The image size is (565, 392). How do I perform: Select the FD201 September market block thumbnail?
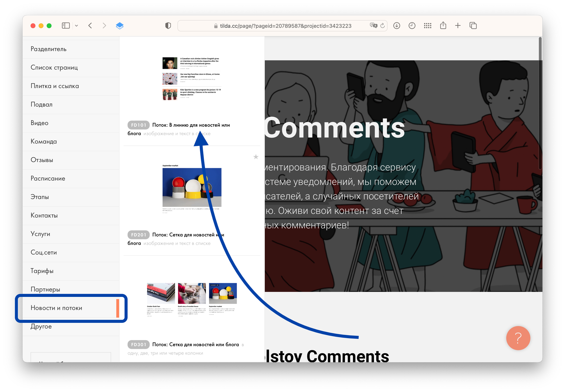click(x=192, y=189)
